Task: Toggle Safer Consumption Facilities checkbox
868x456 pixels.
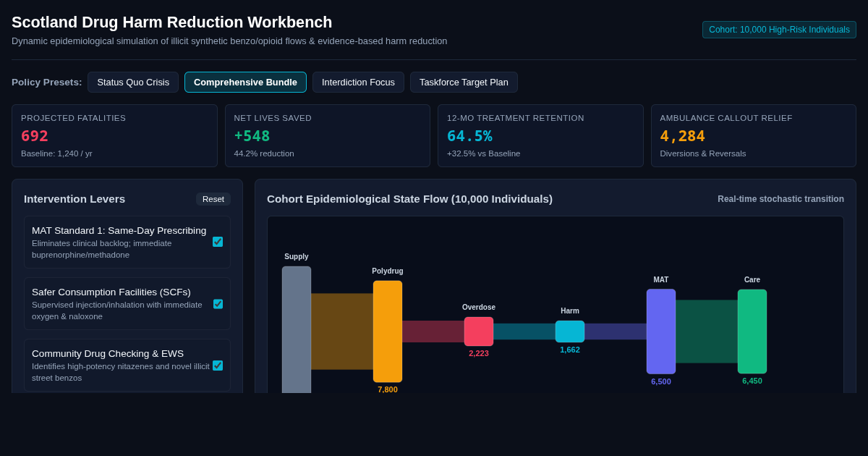Action: pyautogui.click(x=218, y=304)
